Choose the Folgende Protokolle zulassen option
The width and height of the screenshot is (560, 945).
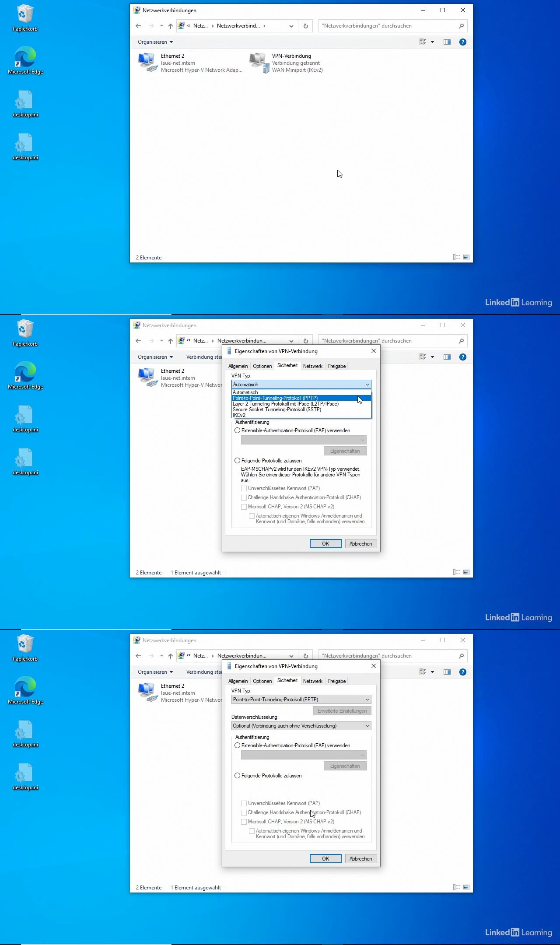pos(238,776)
